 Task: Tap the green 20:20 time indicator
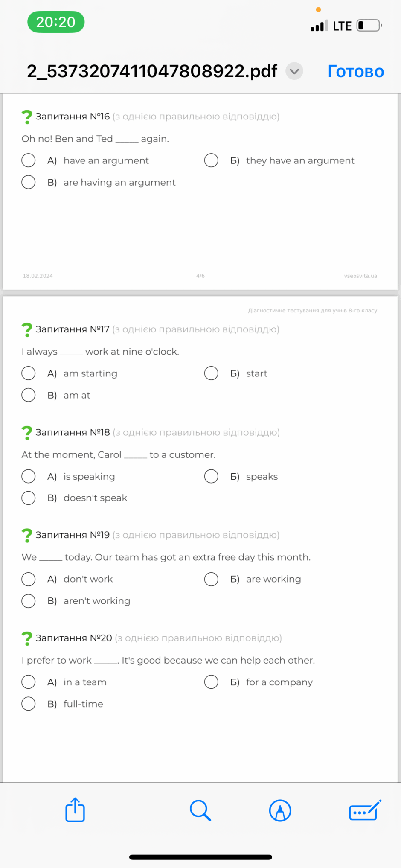tap(56, 22)
